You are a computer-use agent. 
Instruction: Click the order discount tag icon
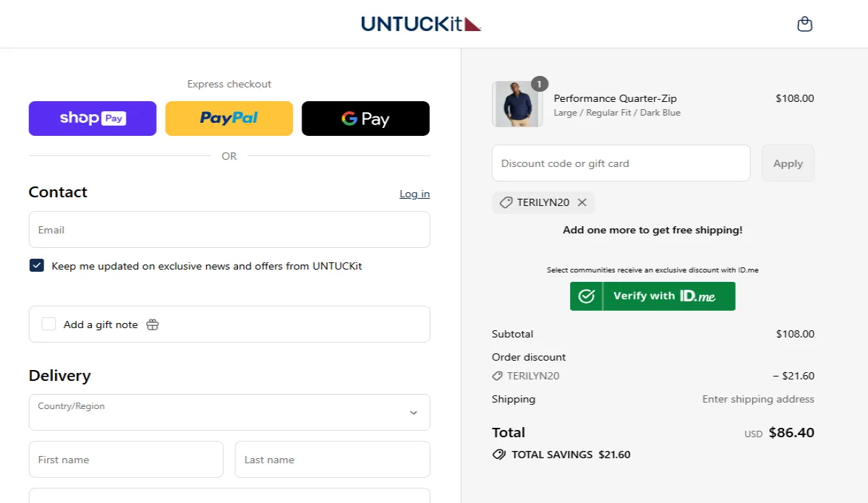tap(497, 376)
